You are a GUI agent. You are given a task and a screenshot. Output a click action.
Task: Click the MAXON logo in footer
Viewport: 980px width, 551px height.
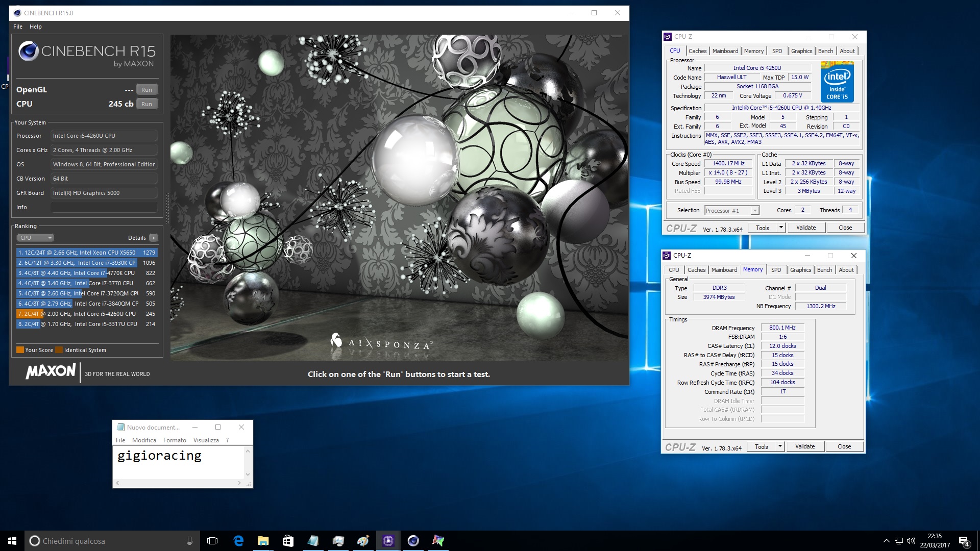point(51,371)
